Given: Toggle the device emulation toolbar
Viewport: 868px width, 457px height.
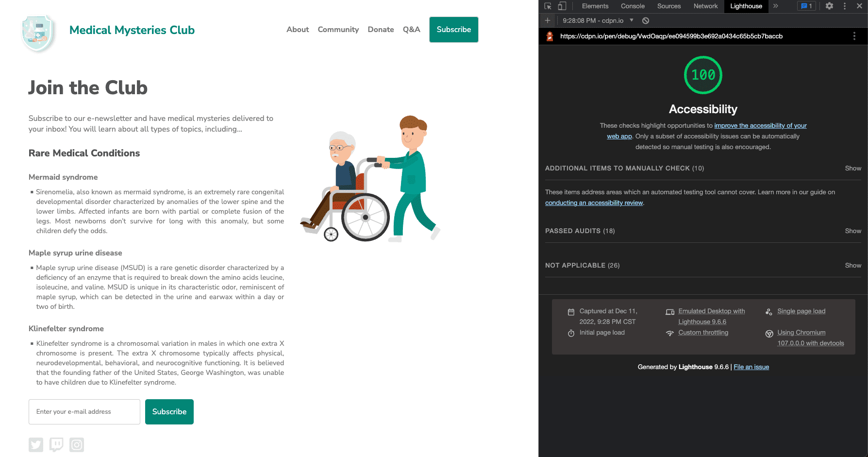Looking at the screenshot, I should pyautogui.click(x=562, y=6).
